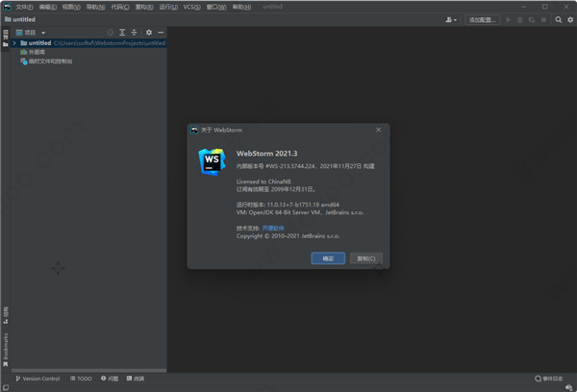This screenshot has width=577, height=392.
Task: Open the 重构 (Refactor) menu
Action: tap(144, 7)
